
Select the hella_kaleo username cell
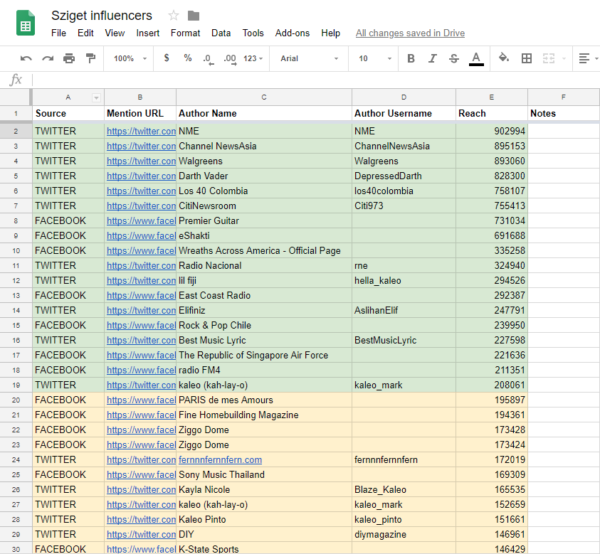click(404, 280)
